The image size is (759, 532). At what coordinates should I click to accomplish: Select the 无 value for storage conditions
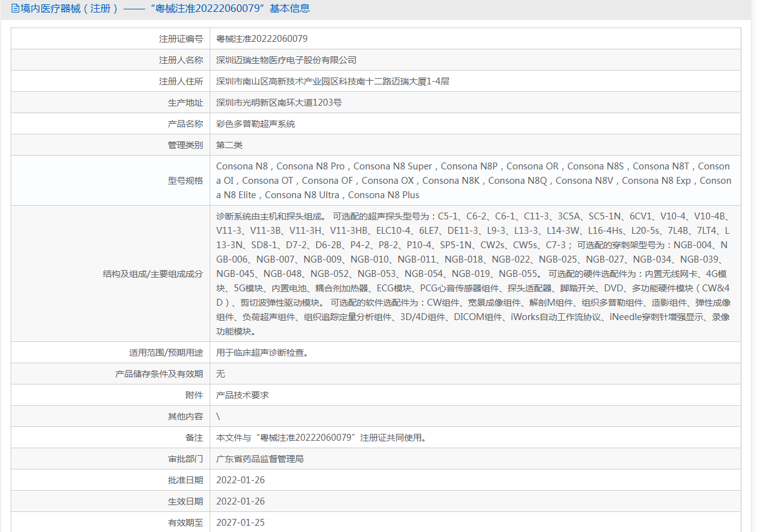coord(220,374)
